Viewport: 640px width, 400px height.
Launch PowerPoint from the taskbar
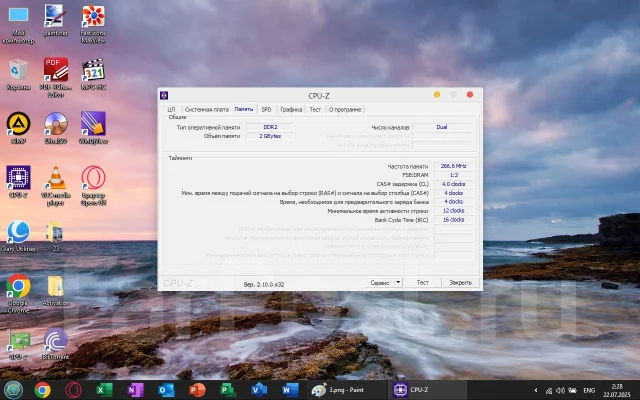coord(197,390)
